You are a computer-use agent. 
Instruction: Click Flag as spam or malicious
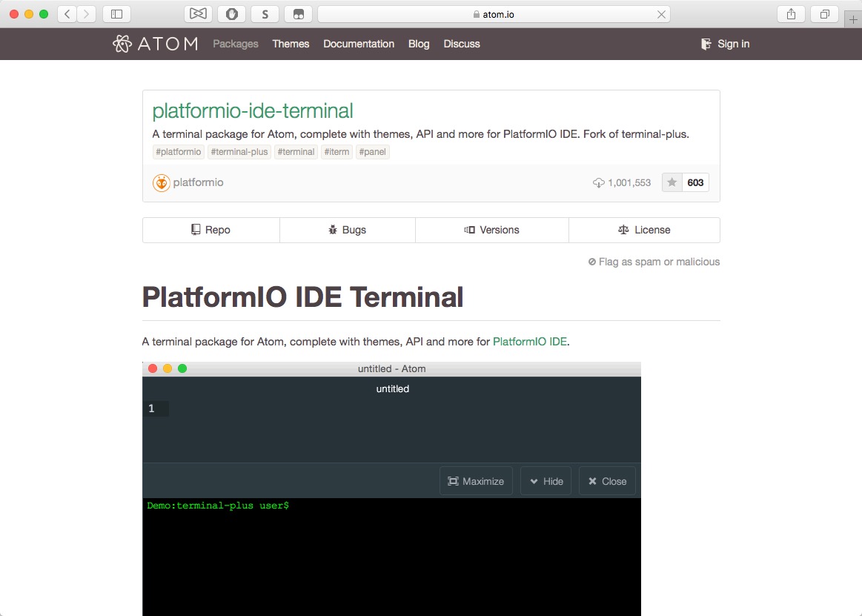[x=654, y=262]
